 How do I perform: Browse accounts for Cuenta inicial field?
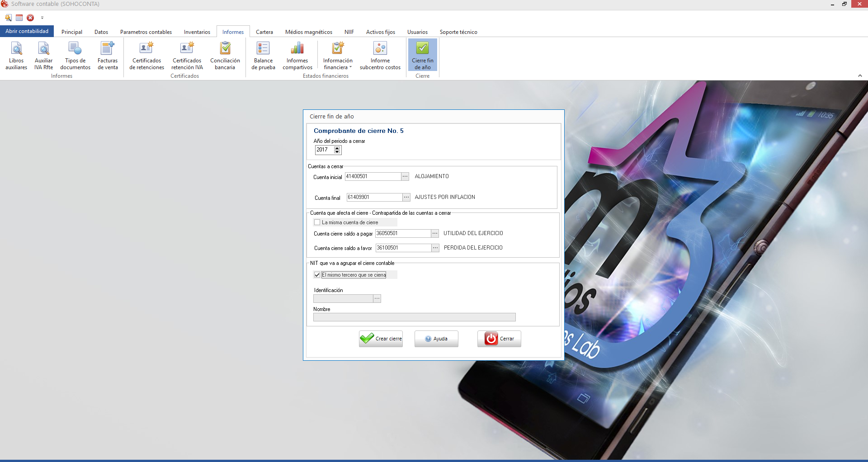(405, 176)
